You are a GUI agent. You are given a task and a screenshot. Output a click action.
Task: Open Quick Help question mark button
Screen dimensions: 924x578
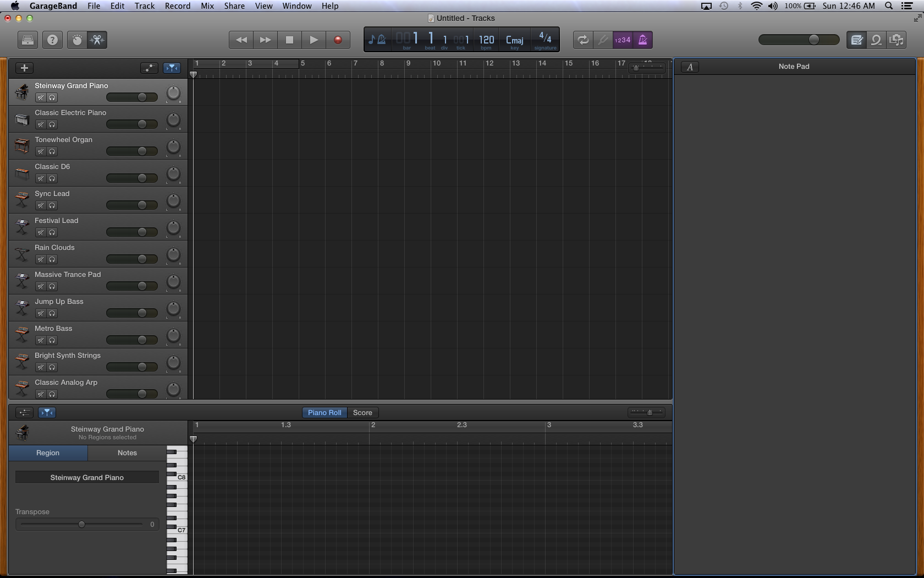pyautogui.click(x=52, y=40)
